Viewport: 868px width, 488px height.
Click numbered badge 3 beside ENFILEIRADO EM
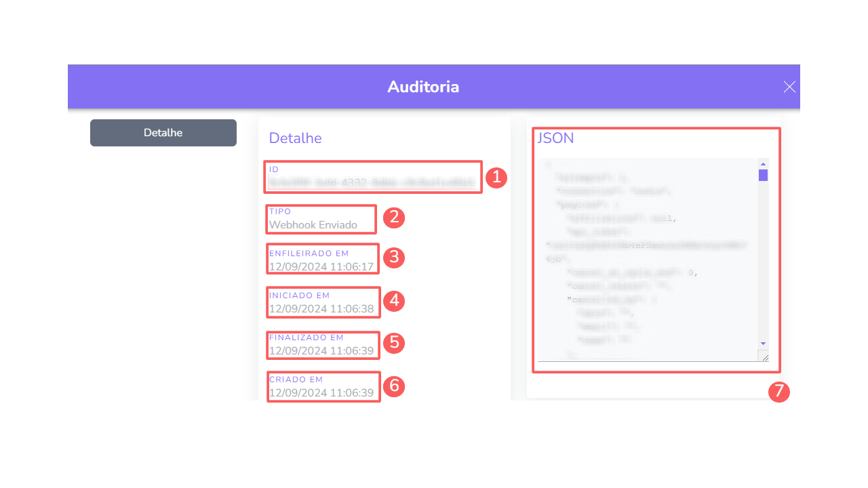click(393, 258)
